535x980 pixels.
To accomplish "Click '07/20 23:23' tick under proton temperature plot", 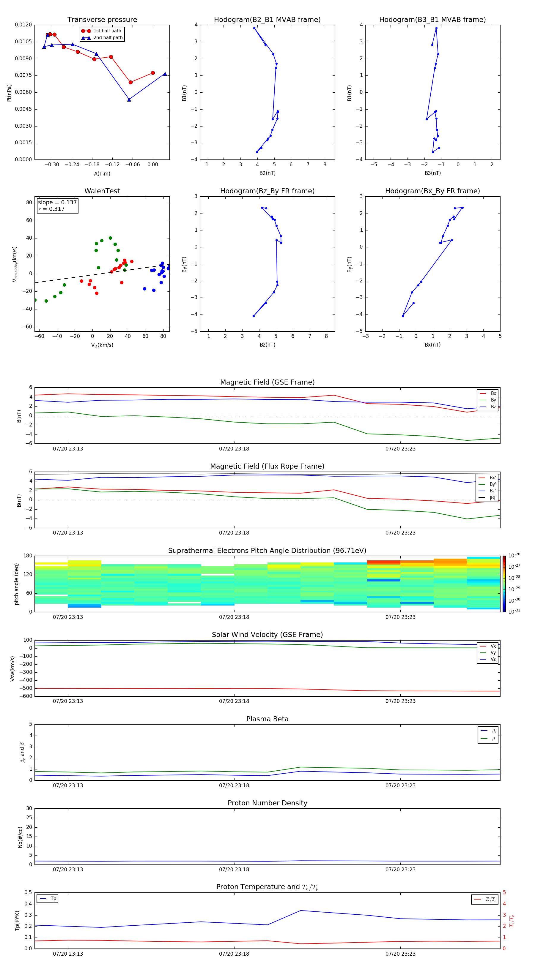I will coord(400,954).
